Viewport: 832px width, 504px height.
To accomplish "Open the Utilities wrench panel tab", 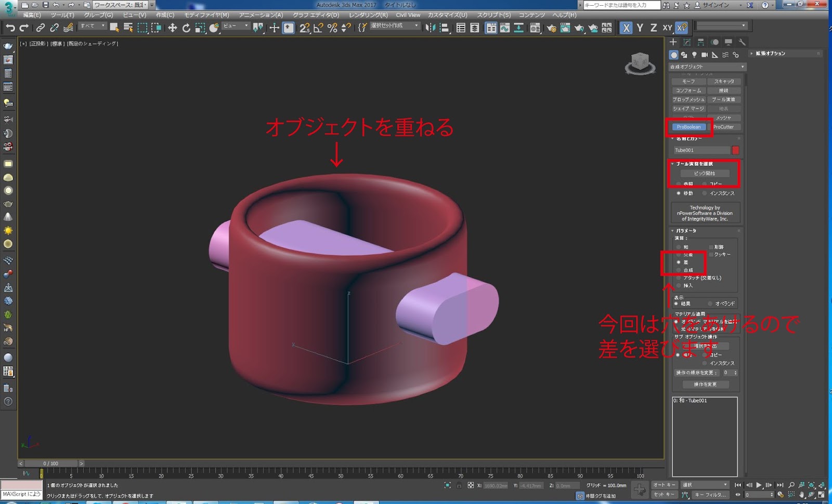I will pyautogui.click(x=742, y=42).
